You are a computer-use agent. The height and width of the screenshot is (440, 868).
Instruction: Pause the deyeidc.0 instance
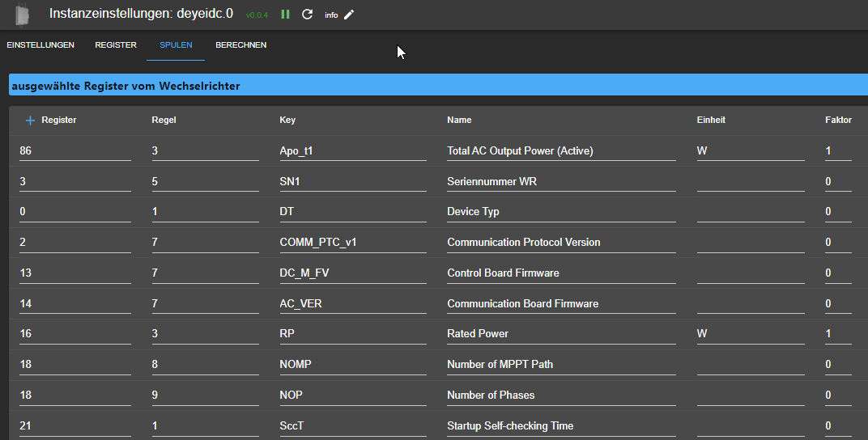(285, 15)
